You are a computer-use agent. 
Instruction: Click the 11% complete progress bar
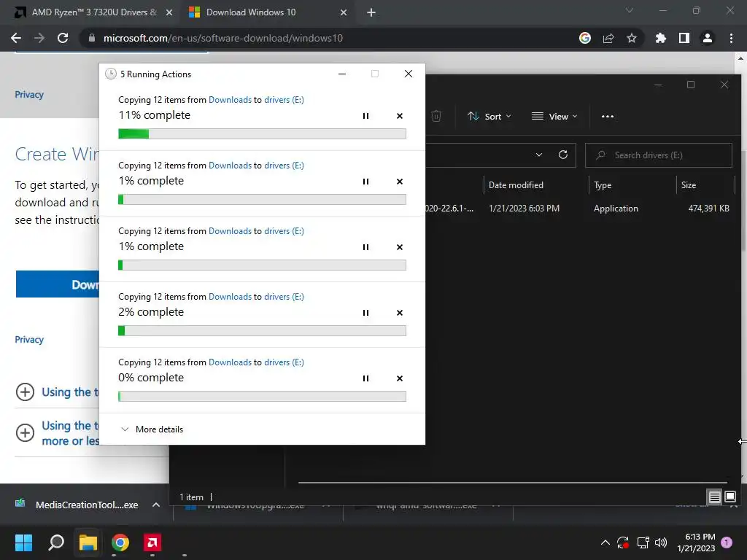(262, 134)
